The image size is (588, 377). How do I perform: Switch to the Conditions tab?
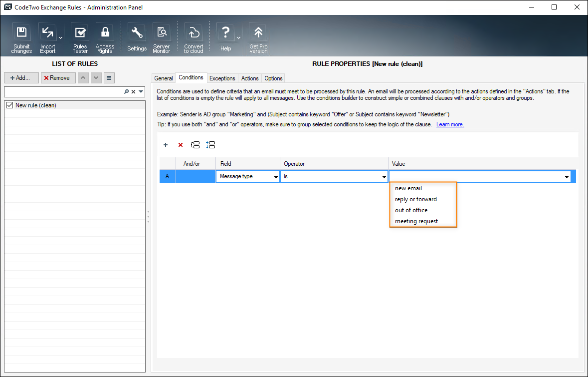(x=191, y=77)
